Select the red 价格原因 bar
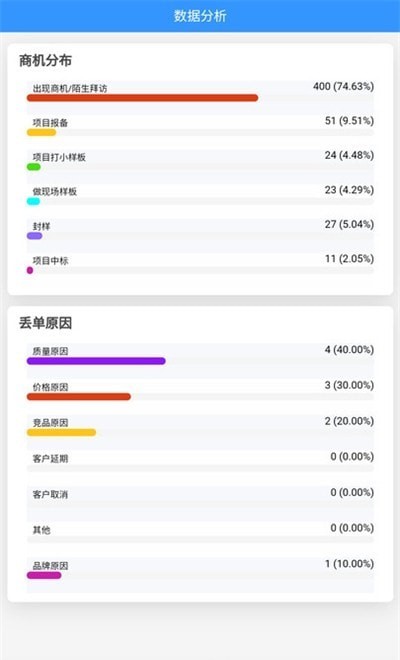 click(x=79, y=397)
